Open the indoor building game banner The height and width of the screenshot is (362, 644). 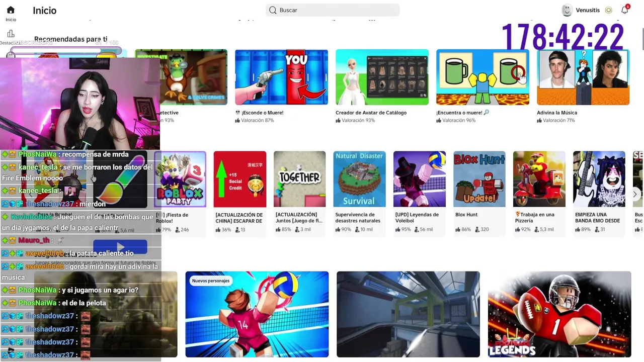coord(408,314)
